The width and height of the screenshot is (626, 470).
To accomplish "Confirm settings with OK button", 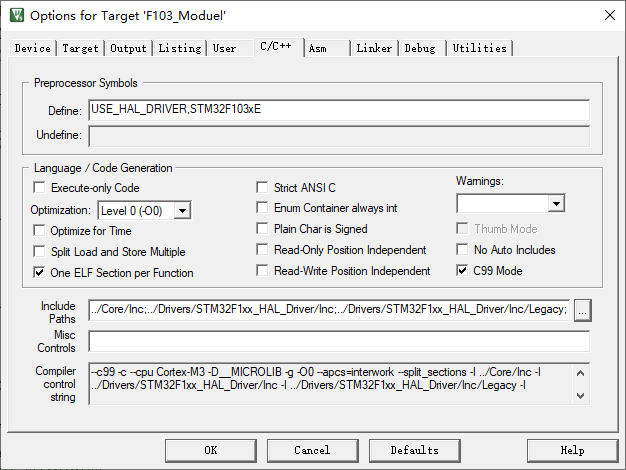I will pyautogui.click(x=211, y=450).
